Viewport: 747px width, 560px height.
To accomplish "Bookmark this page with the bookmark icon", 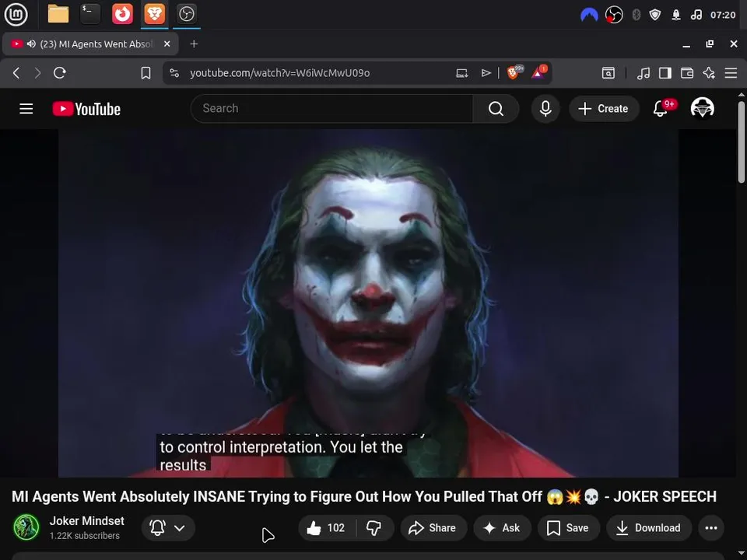I will pyautogui.click(x=146, y=73).
